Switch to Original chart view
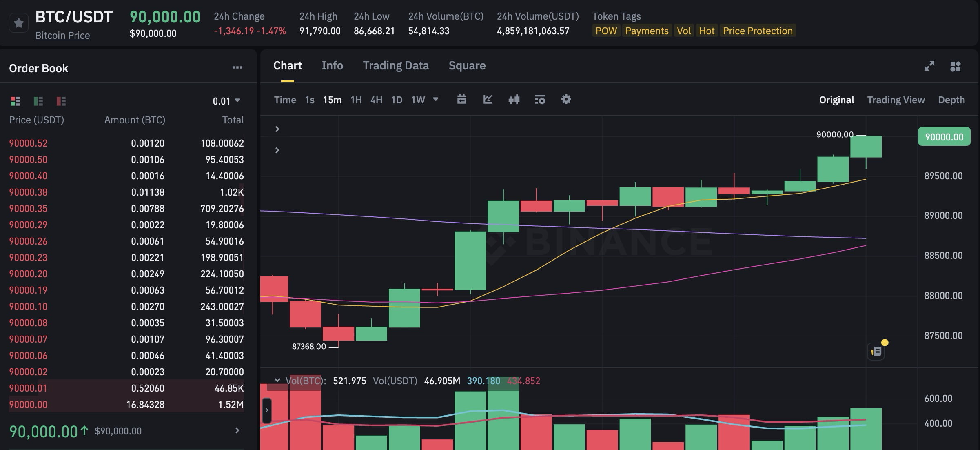Image resolution: width=980 pixels, height=450 pixels. coord(836,100)
